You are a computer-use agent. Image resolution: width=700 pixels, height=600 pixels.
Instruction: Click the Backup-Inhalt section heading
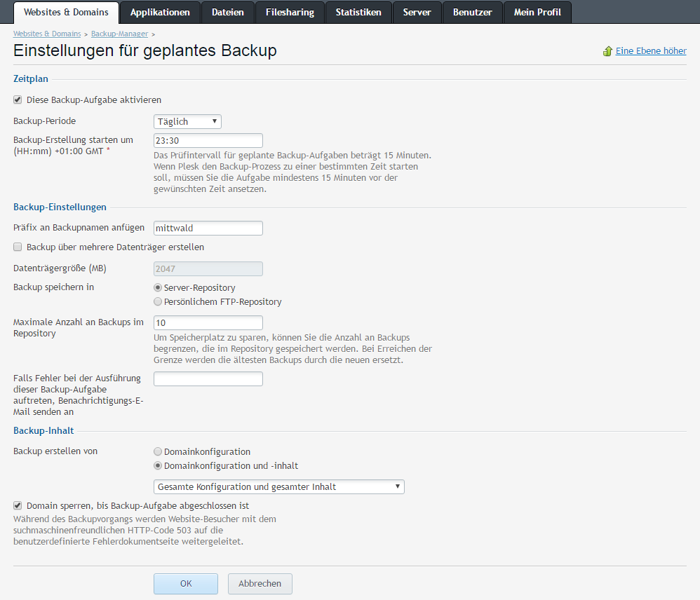pos(43,430)
